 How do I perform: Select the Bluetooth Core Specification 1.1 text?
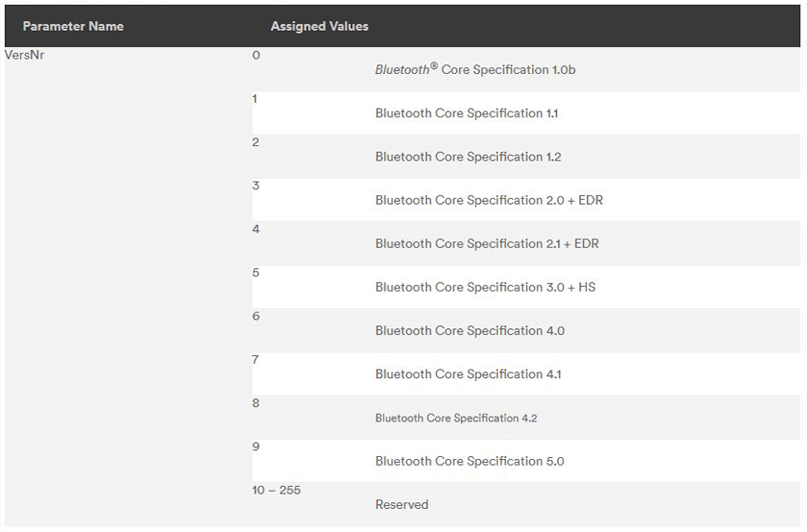click(x=467, y=114)
